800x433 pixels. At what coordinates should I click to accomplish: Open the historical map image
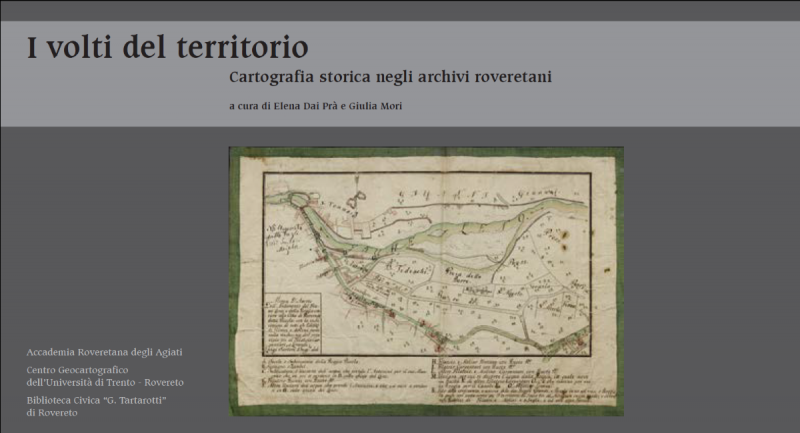(426, 281)
